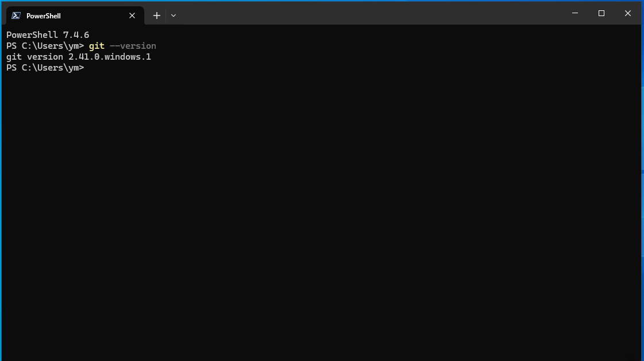Click the 'git version 2.41.0.windows.1' output line
Screen dimensions: 644x361
coord(79,57)
